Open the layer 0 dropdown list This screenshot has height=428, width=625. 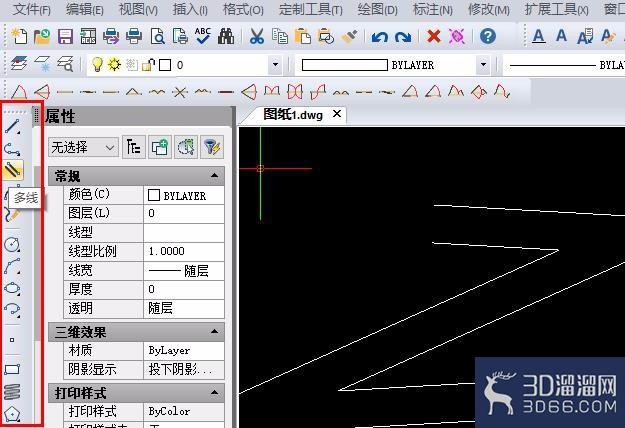point(275,64)
